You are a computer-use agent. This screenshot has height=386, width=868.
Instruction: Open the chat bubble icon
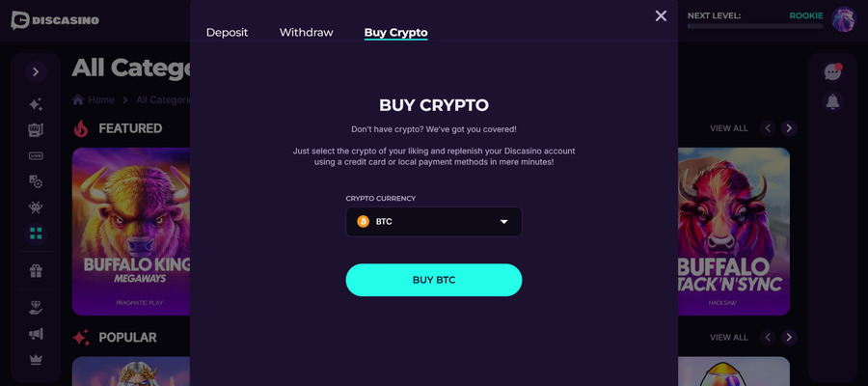[832, 72]
